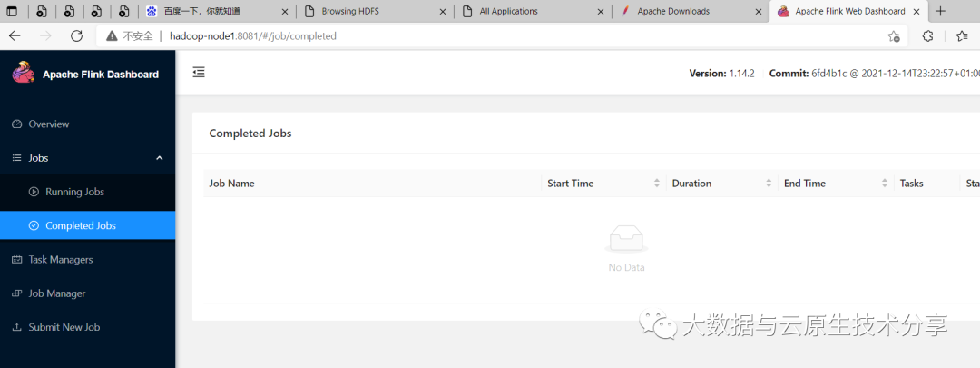This screenshot has height=368, width=980.
Task: Reload the current page
Action: pos(77,35)
